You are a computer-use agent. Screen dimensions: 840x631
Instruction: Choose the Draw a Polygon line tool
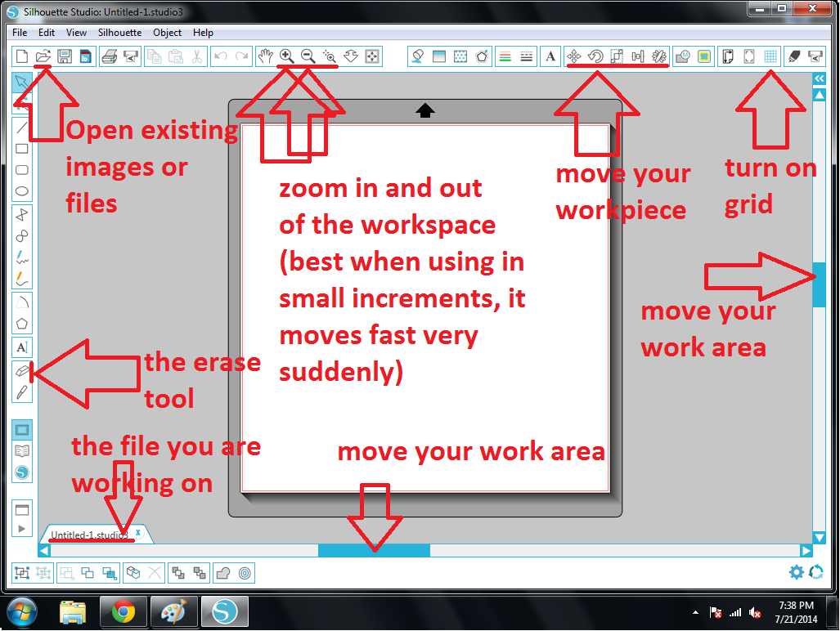pyautogui.click(x=21, y=215)
